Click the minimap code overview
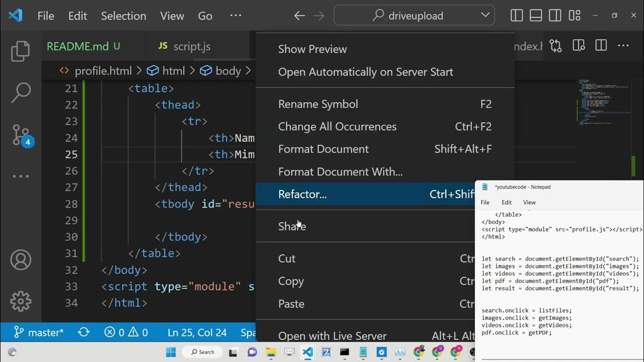 click(604, 103)
